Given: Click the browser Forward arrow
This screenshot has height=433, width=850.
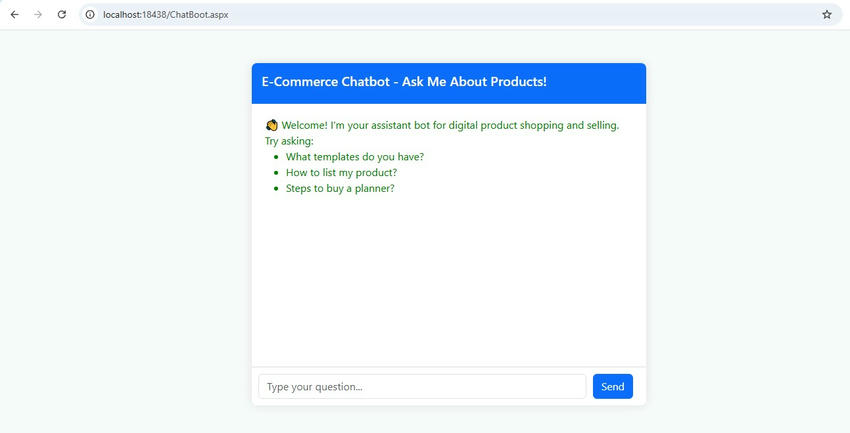Looking at the screenshot, I should point(38,15).
